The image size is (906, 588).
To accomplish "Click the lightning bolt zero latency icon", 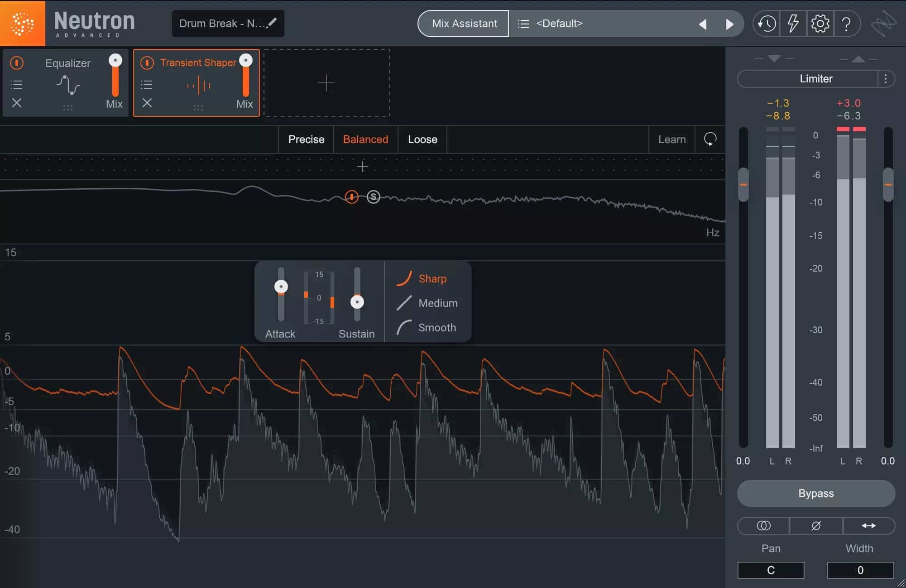I will [793, 24].
